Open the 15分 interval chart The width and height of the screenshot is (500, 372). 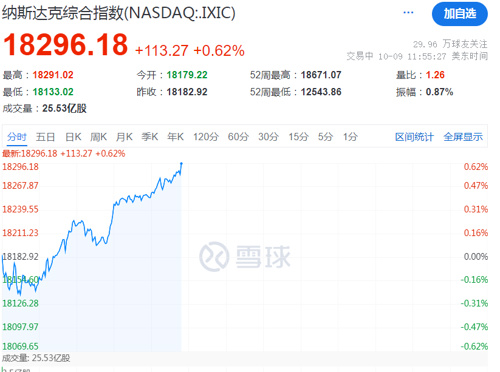coord(298,137)
